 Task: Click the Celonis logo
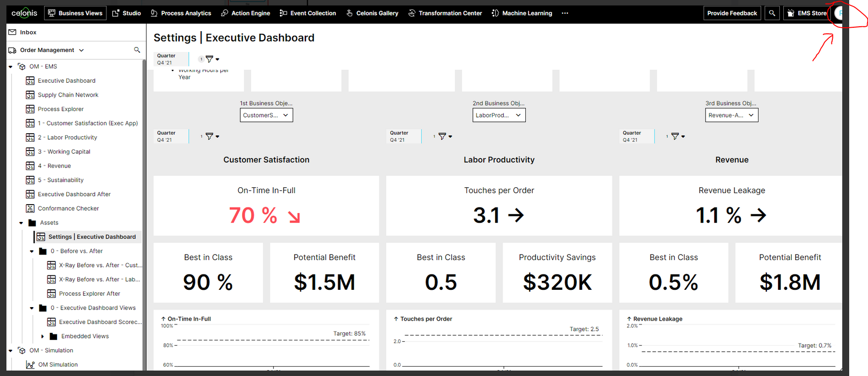pyautogui.click(x=24, y=13)
